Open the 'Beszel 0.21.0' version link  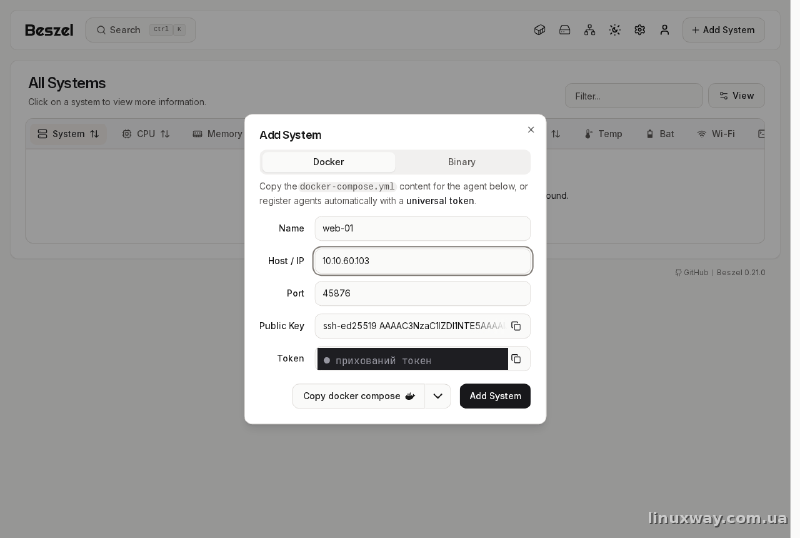[740, 273]
